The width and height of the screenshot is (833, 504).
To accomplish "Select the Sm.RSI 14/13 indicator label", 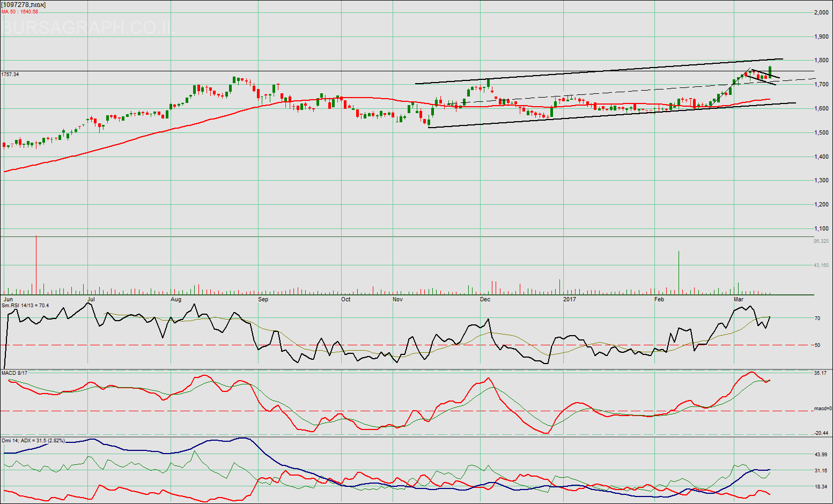I will (x=25, y=306).
